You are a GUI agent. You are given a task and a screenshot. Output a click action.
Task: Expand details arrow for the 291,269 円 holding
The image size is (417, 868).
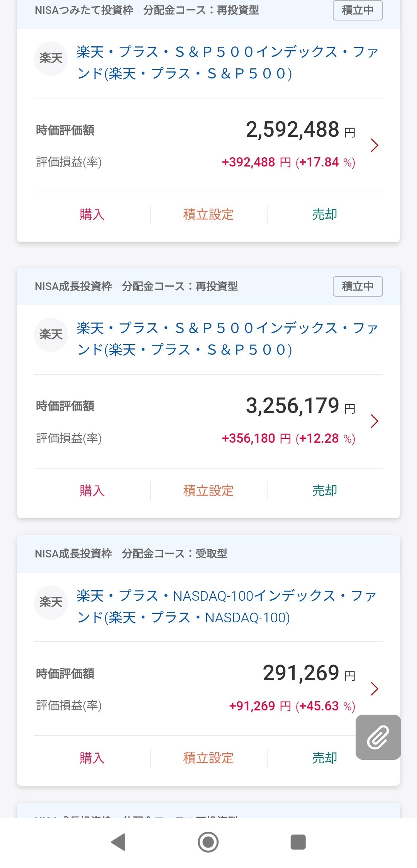(374, 689)
